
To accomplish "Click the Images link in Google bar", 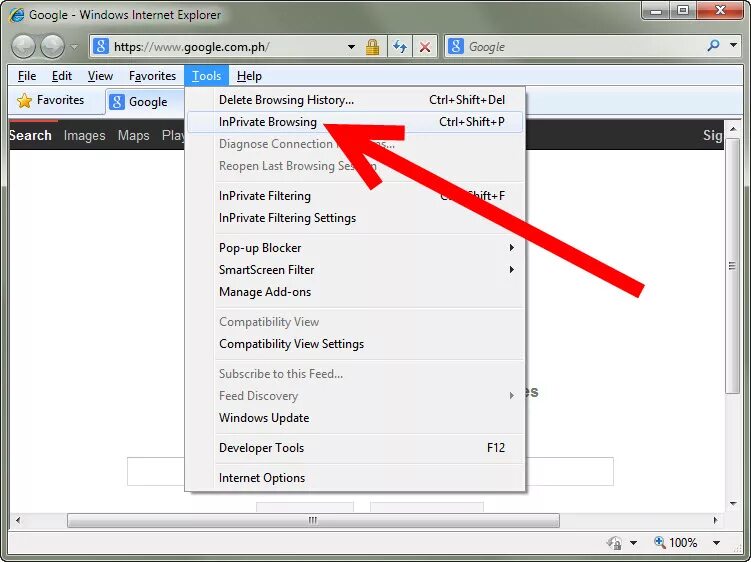I will pyautogui.click(x=84, y=136).
